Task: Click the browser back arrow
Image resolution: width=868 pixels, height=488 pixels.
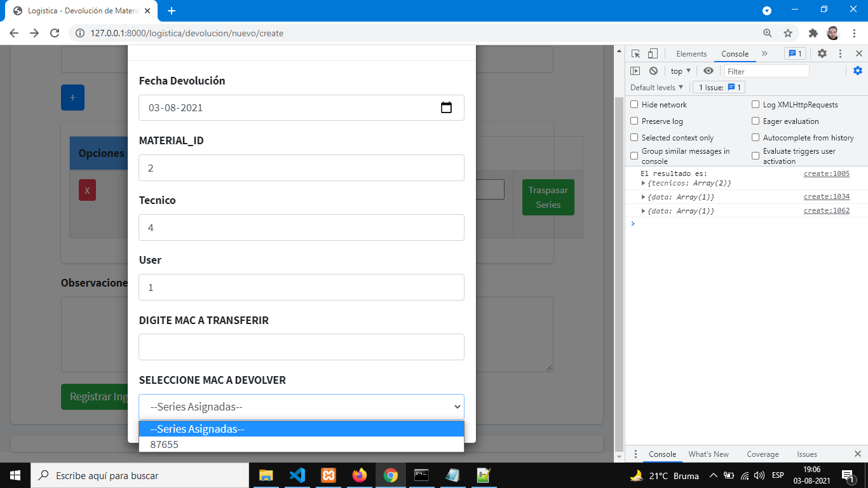Action: (x=14, y=33)
